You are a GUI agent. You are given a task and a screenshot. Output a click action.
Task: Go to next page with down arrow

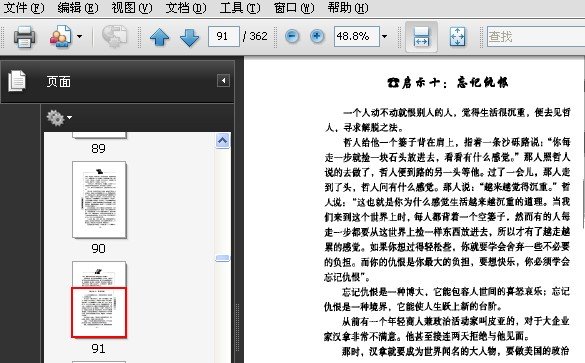click(190, 37)
